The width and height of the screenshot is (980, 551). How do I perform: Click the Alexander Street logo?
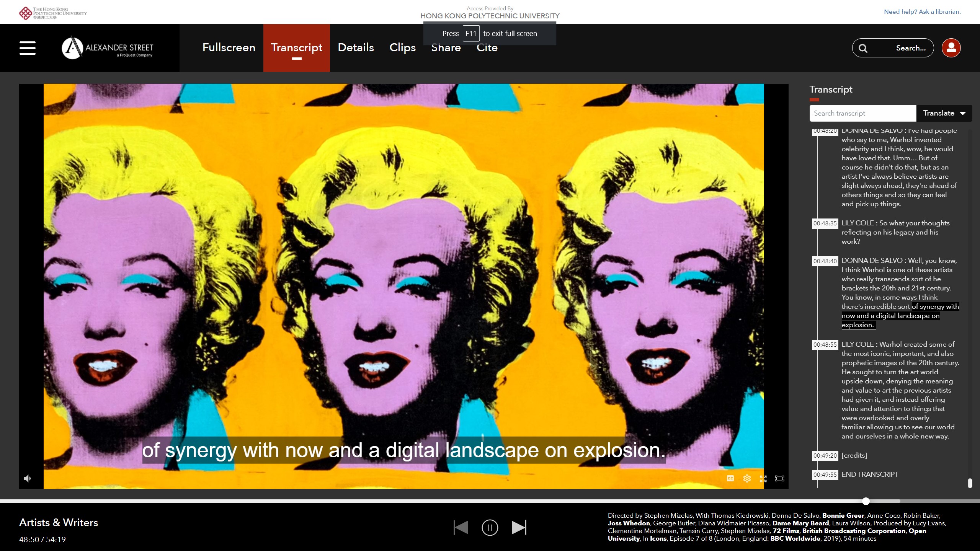[108, 48]
